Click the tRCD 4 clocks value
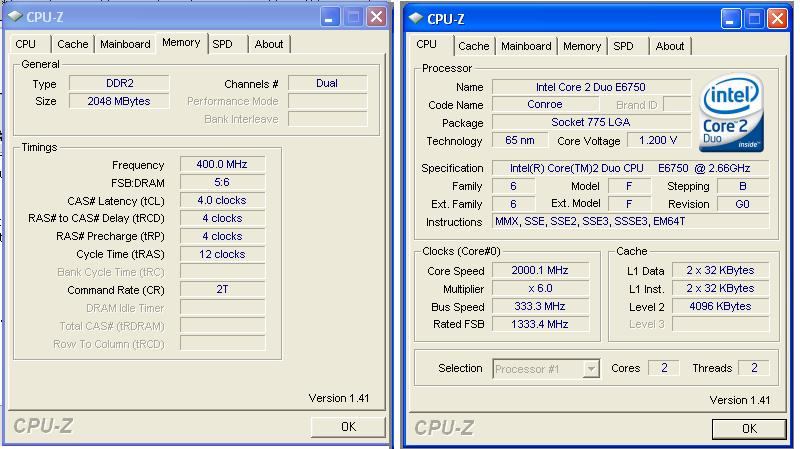 [222, 218]
